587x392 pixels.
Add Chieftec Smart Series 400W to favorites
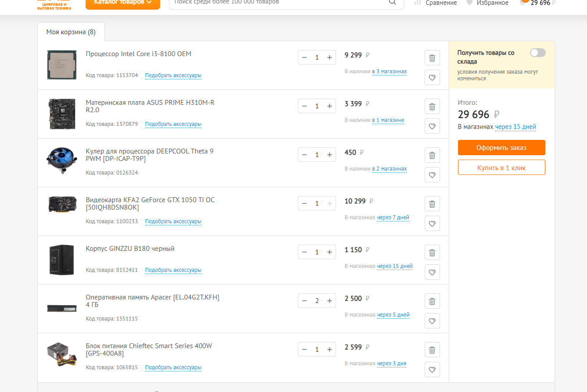pyautogui.click(x=432, y=370)
